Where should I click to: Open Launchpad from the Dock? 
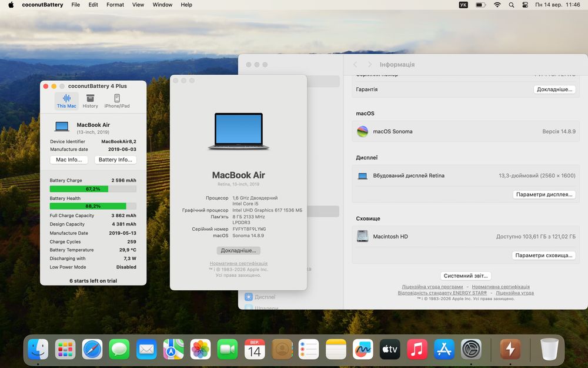click(x=65, y=349)
